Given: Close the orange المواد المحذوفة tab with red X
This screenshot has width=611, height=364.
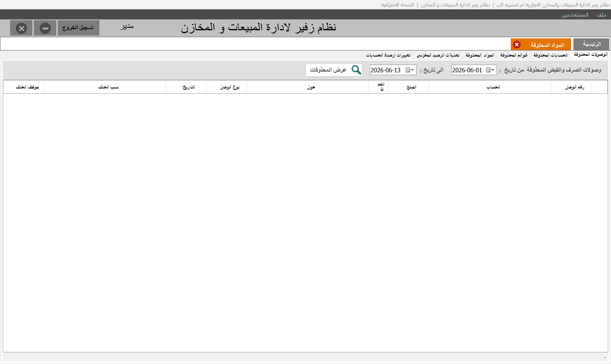Looking at the screenshot, I should (x=517, y=45).
